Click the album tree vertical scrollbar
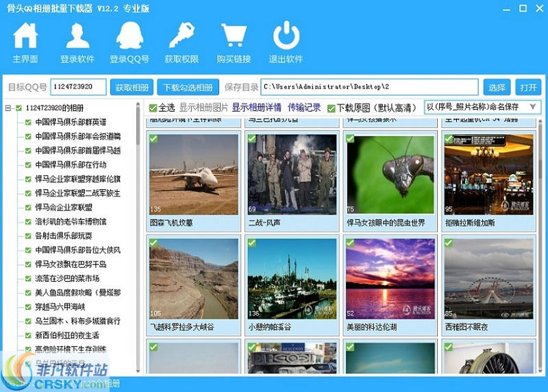Image resolution: width=548 pixels, height=392 pixels. [138, 238]
